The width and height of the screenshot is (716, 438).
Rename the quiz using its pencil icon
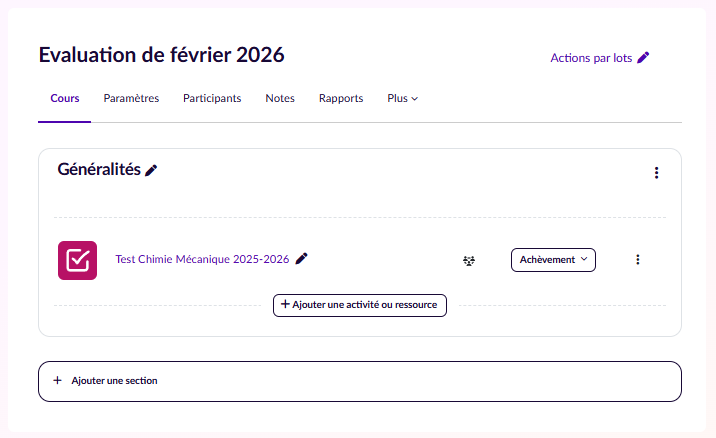[x=302, y=258]
